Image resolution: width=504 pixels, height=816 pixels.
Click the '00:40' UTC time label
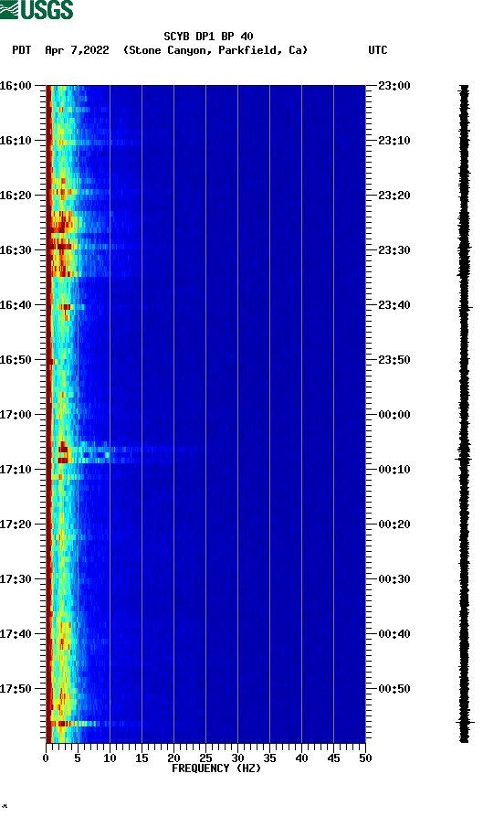coord(394,634)
